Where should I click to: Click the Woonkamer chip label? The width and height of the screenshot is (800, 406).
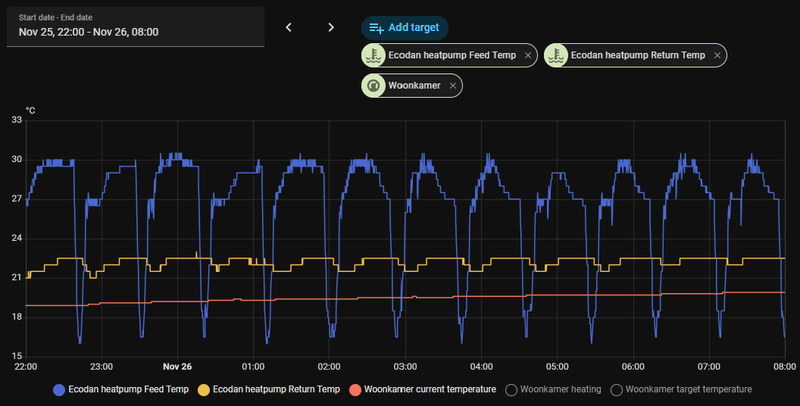click(414, 86)
